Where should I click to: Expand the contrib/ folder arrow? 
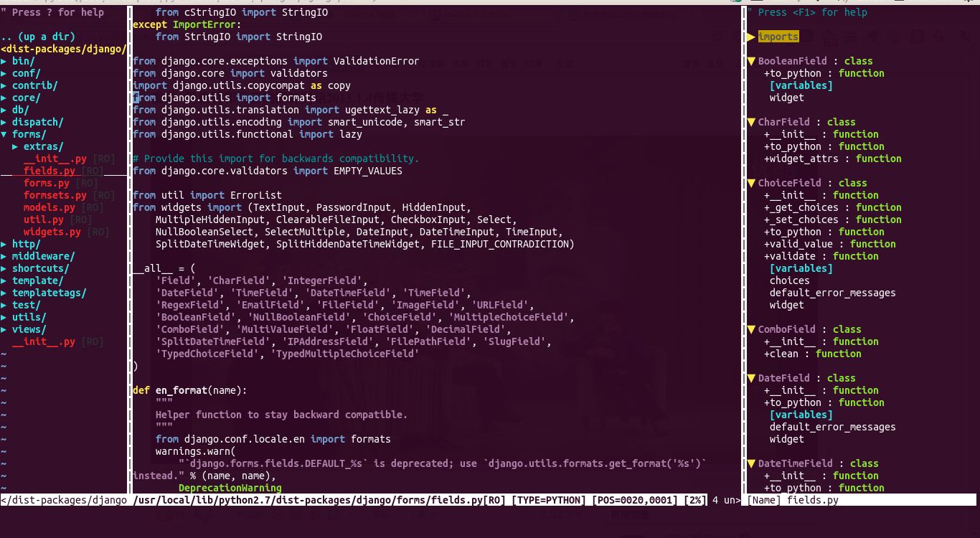point(4,86)
